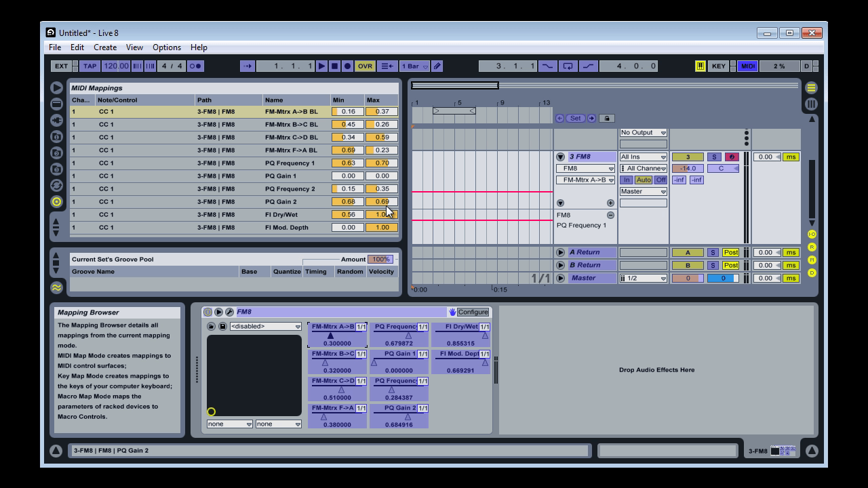Click the Set locator button
Viewport: 868px width, 488px height.
[x=575, y=118]
